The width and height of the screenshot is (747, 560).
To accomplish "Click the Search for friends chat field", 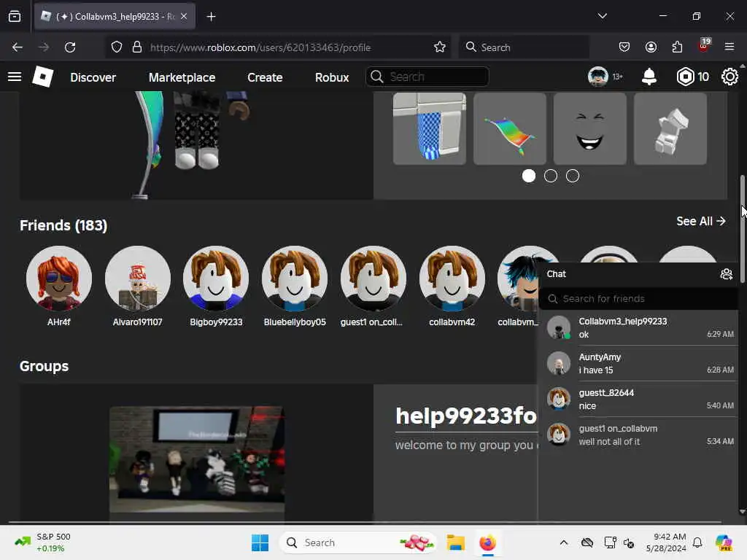I will [x=638, y=298].
